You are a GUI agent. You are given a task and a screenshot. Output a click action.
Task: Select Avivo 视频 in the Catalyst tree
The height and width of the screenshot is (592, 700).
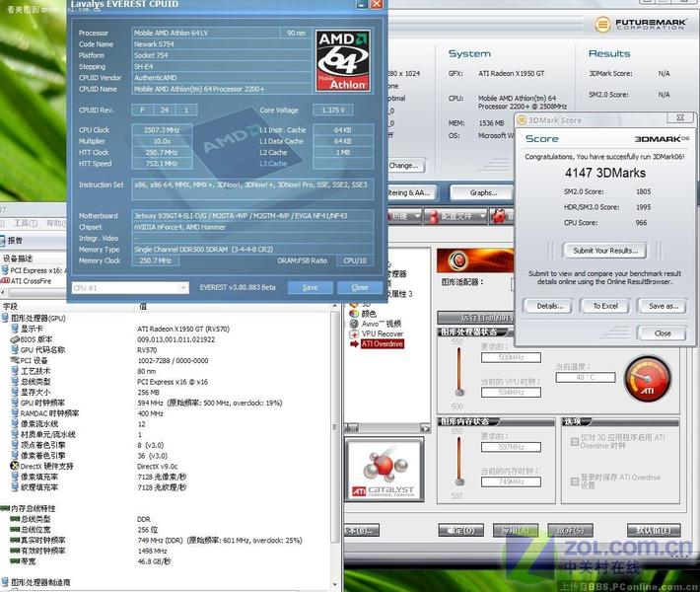pyautogui.click(x=382, y=324)
